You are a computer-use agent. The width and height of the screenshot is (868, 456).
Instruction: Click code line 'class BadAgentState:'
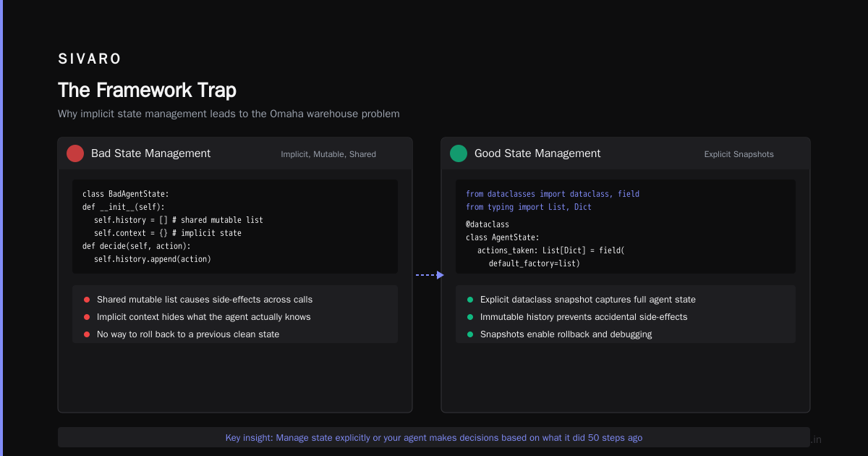tap(125, 194)
